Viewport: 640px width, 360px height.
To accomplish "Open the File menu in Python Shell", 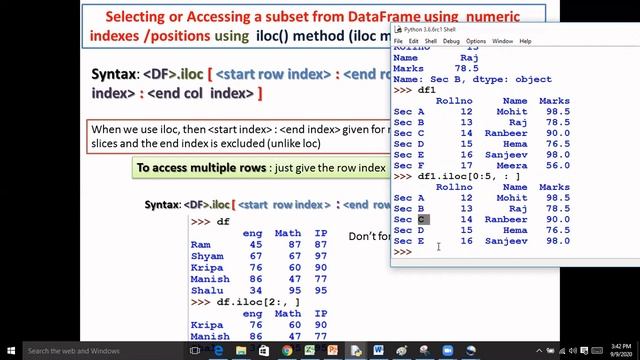I will coord(398,41).
